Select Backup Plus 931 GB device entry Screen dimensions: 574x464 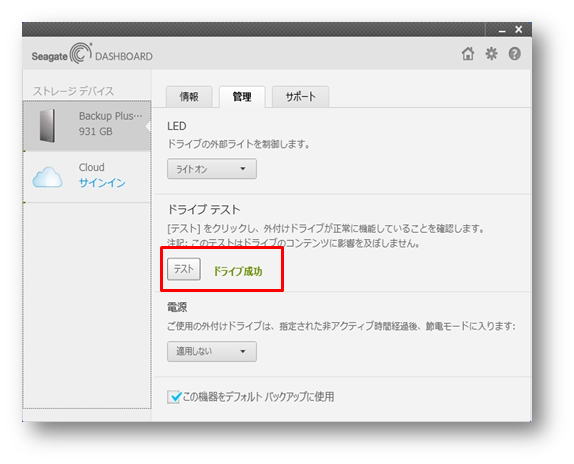(87, 126)
